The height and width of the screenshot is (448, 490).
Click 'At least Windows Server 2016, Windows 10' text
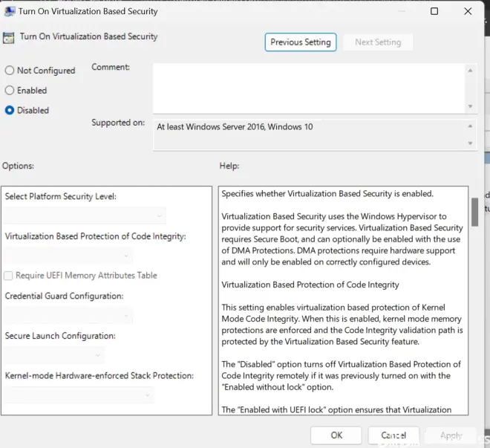coord(235,127)
